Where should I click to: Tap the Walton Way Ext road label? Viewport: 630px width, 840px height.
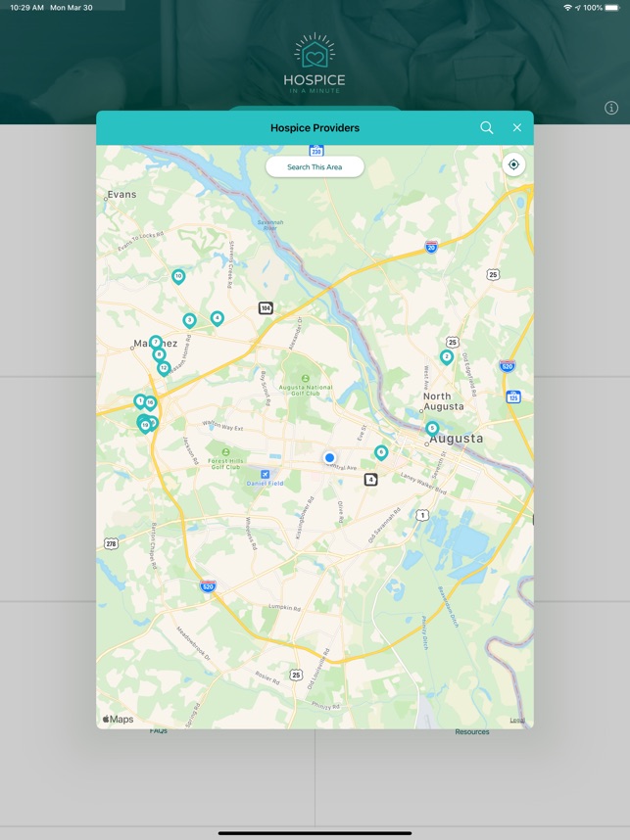tap(222, 426)
